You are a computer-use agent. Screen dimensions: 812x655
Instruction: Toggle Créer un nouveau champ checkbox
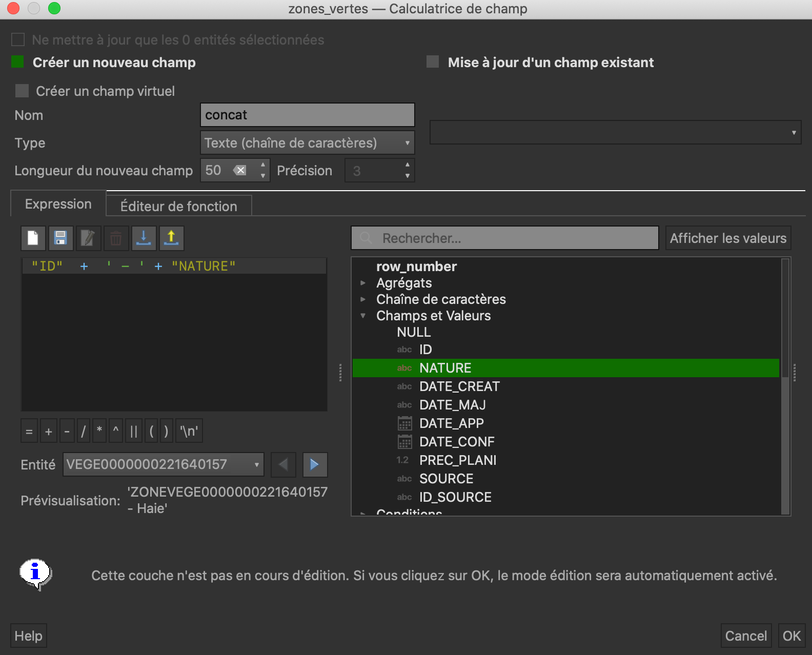pyautogui.click(x=18, y=62)
